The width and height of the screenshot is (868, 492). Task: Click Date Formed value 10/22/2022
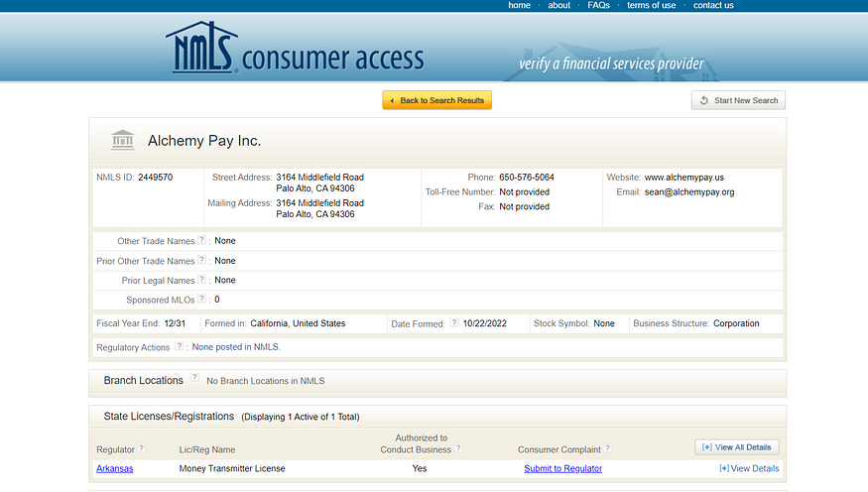tap(485, 323)
